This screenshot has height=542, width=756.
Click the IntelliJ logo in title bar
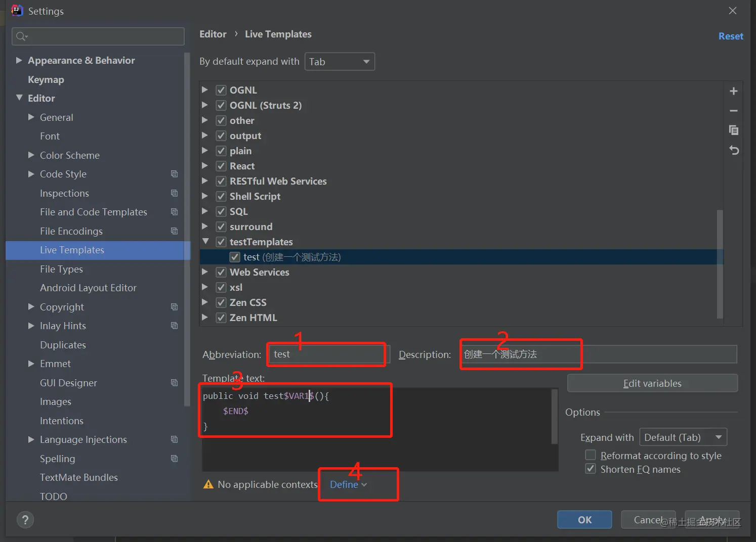coord(17,11)
